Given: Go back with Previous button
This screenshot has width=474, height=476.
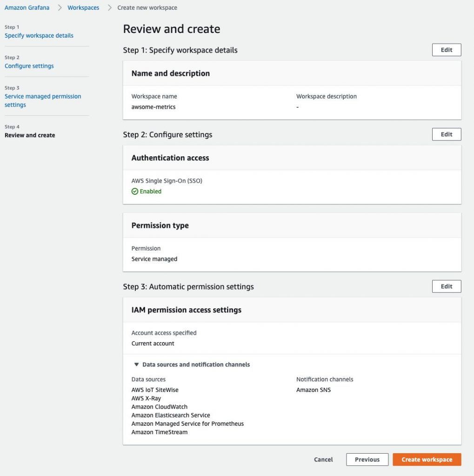Looking at the screenshot, I should point(367,459).
